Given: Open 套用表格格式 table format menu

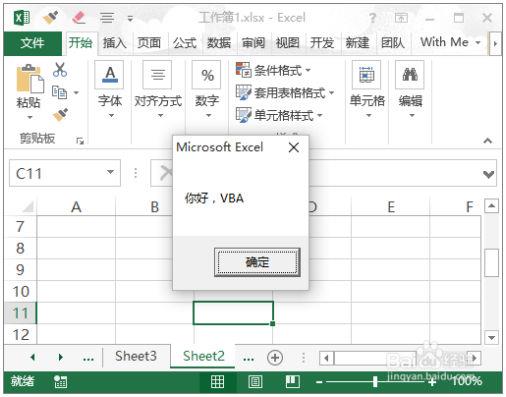Looking at the screenshot, I should point(285,93).
